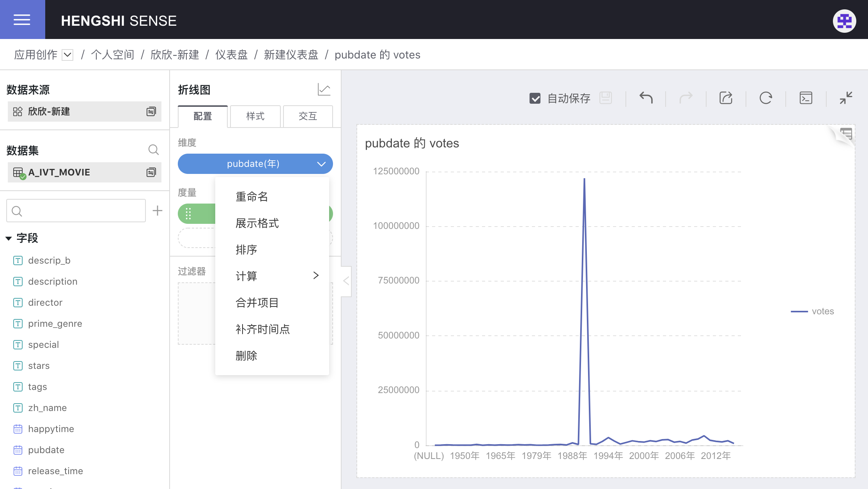Toggle the 自动保存 checkbox

(x=535, y=98)
